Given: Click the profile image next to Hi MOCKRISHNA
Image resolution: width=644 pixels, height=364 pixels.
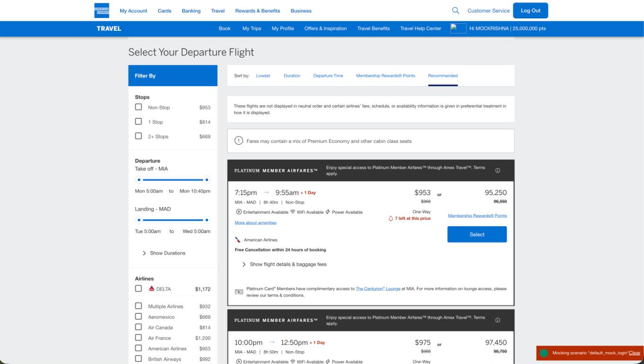Looking at the screenshot, I should click(458, 28).
